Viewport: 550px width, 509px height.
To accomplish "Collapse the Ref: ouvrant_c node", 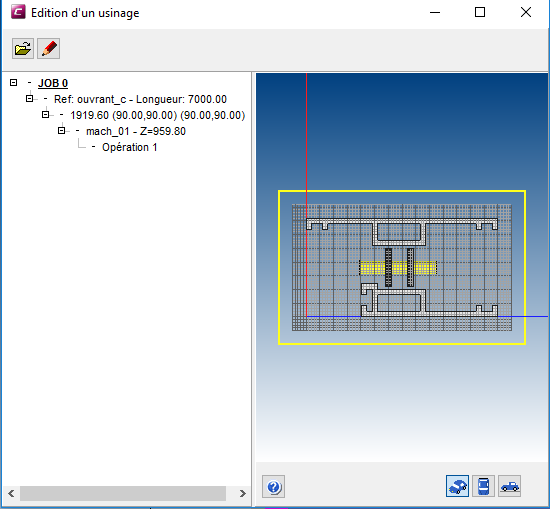I will (29, 99).
